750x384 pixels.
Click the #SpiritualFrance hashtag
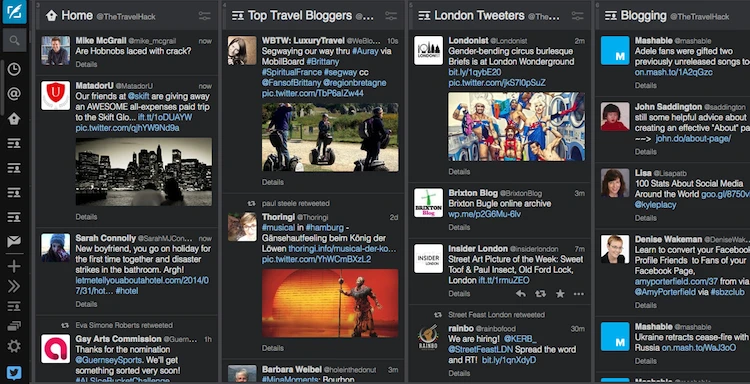[292, 72]
